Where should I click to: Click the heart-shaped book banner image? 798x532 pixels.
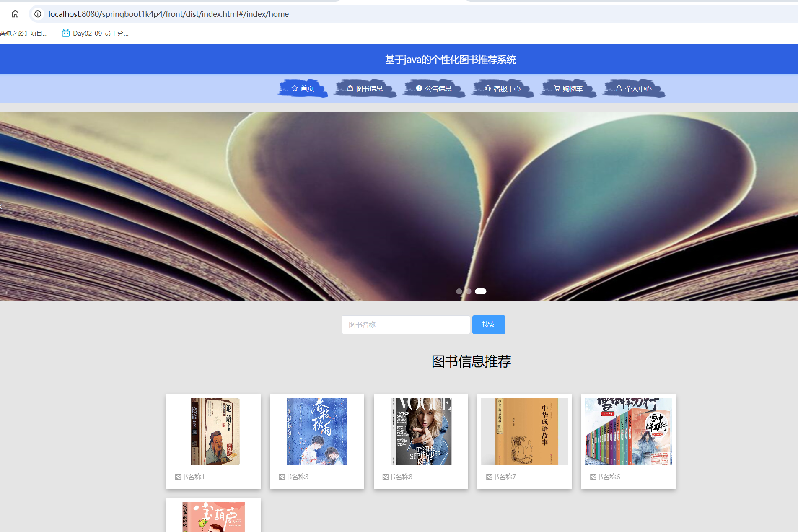click(399, 206)
